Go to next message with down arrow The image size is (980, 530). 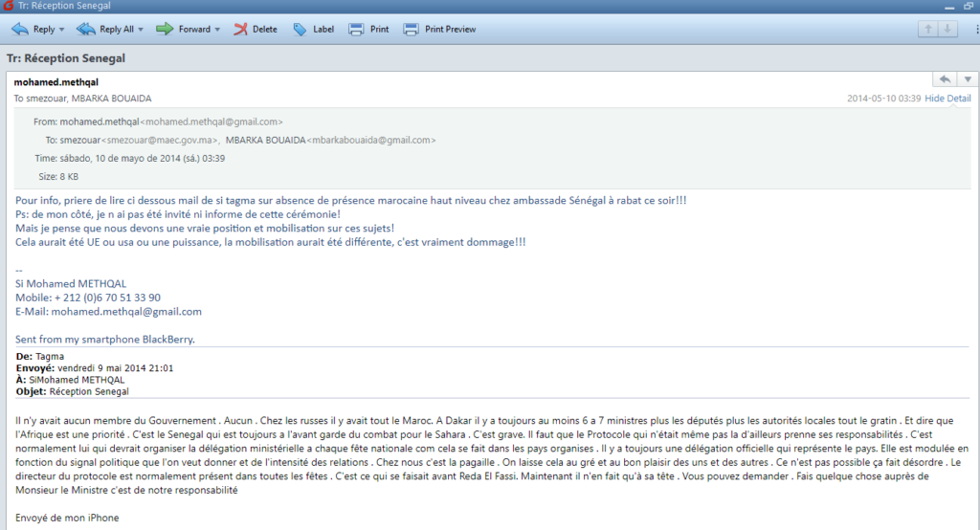tap(947, 30)
